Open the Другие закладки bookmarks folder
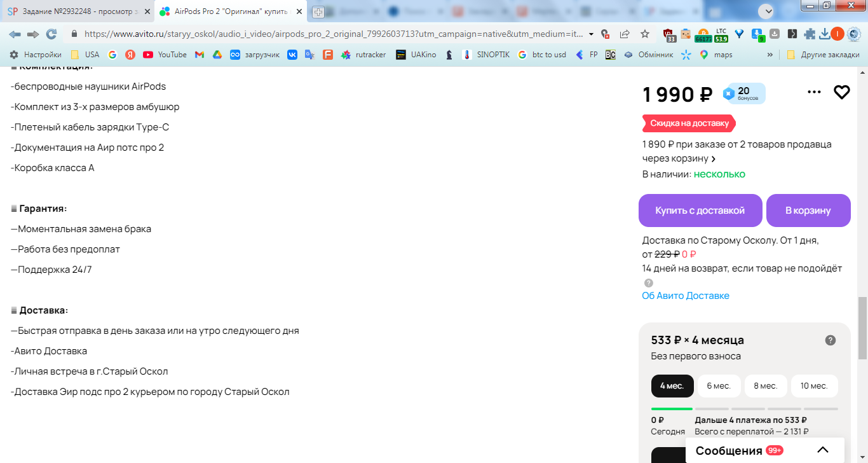The height and width of the screenshot is (463, 868). point(823,55)
